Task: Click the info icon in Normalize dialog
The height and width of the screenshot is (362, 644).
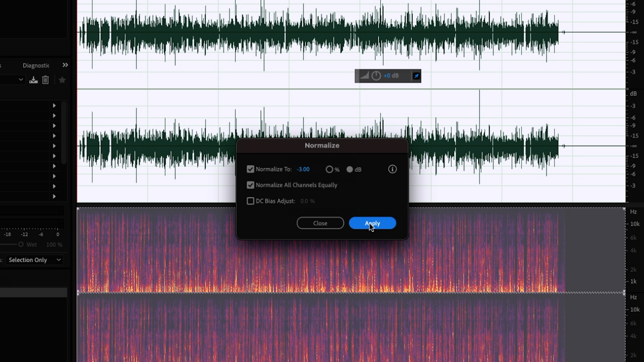Action: pos(392,169)
